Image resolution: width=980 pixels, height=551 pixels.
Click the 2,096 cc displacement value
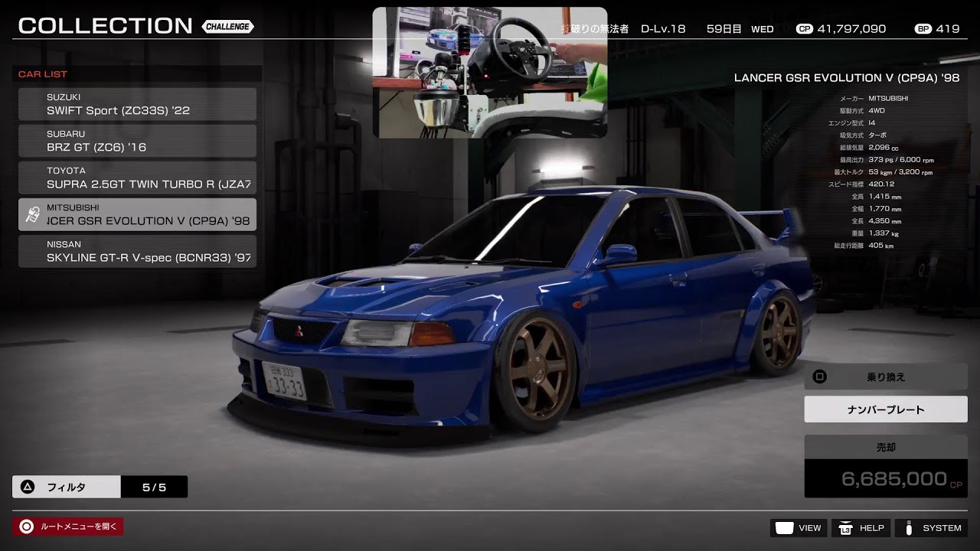884,148
